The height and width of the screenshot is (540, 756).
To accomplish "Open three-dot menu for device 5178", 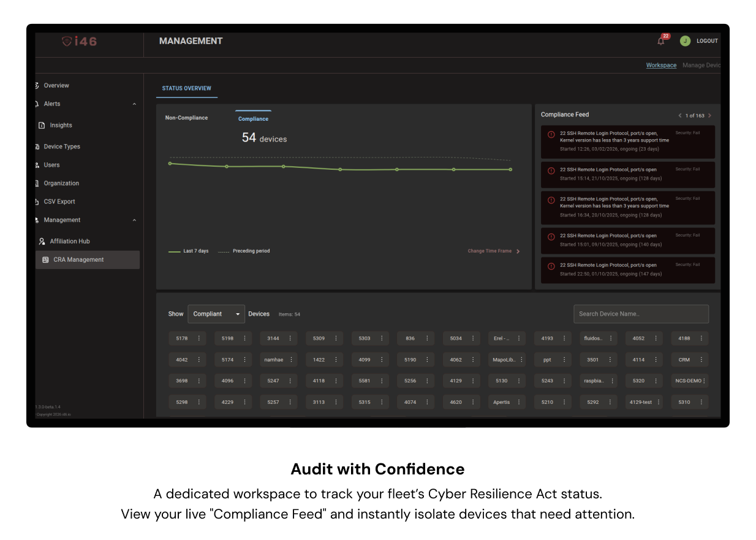I will pos(198,338).
